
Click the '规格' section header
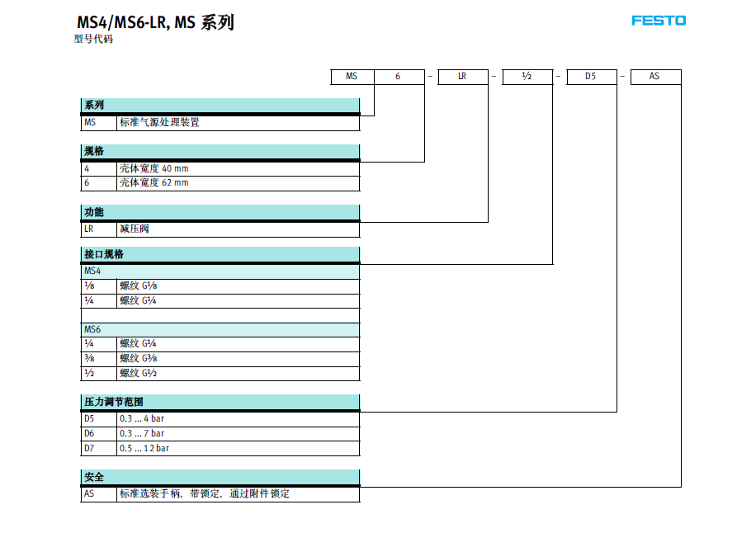(x=220, y=152)
